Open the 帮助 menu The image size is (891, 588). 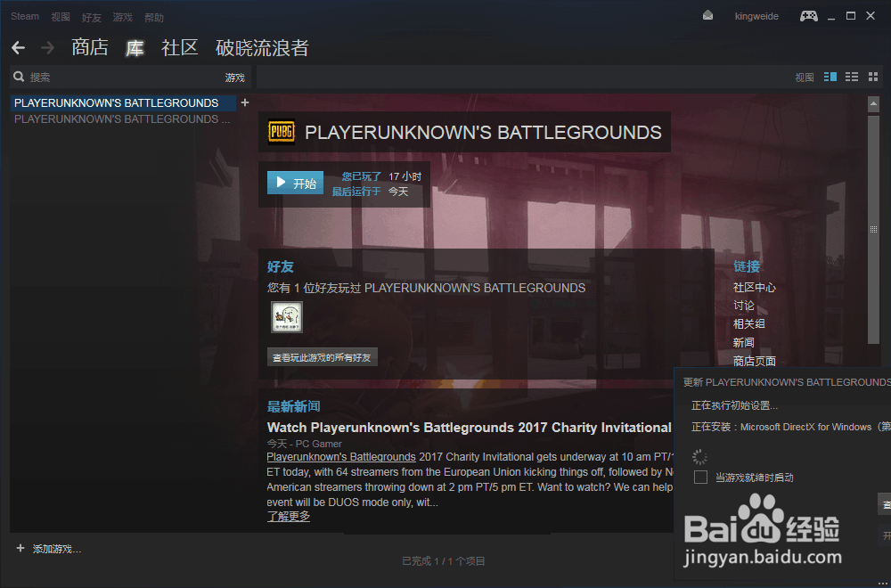tap(154, 18)
